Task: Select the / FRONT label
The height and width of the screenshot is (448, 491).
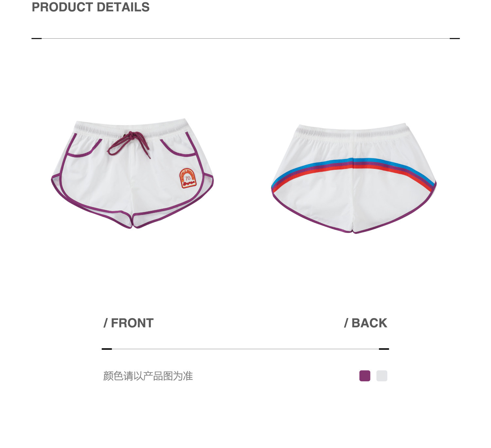Action: pos(128,323)
